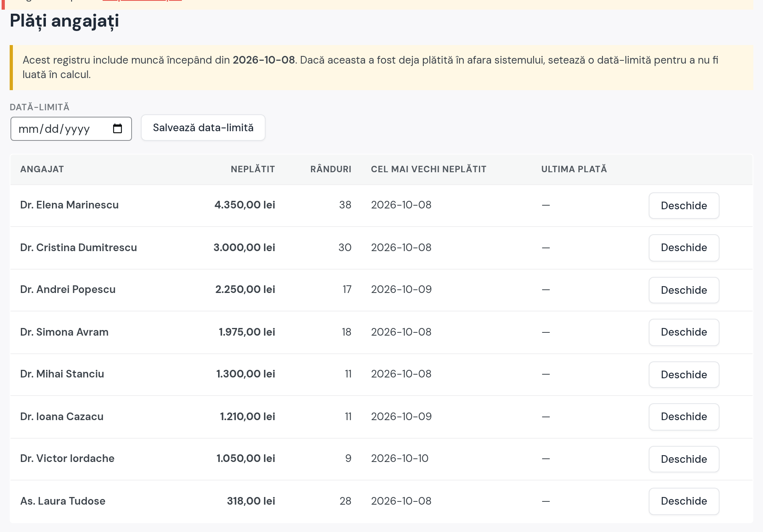Viewport: 763px width, 532px height.
Task: Click the Angajat column header
Action: [42, 169]
